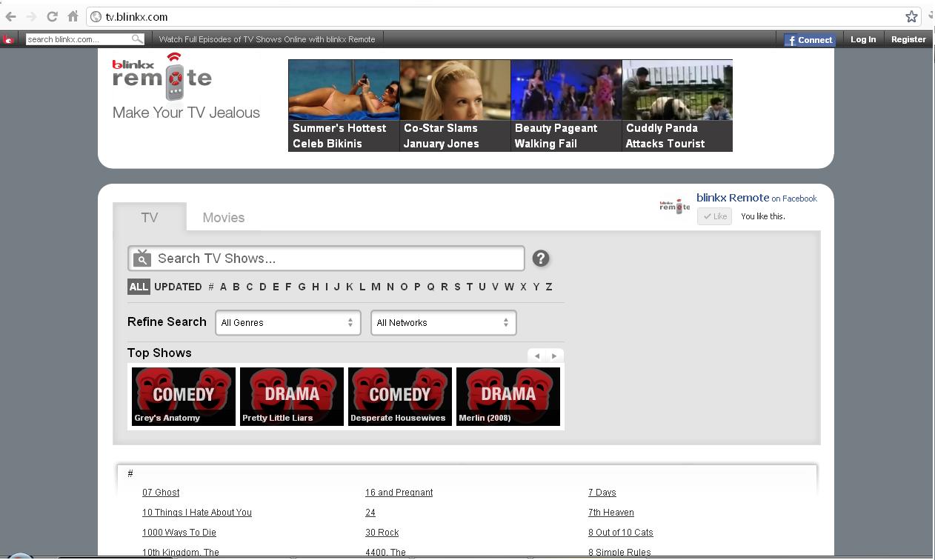Filter shows by letter Z
935x560 pixels.
pos(549,287)
